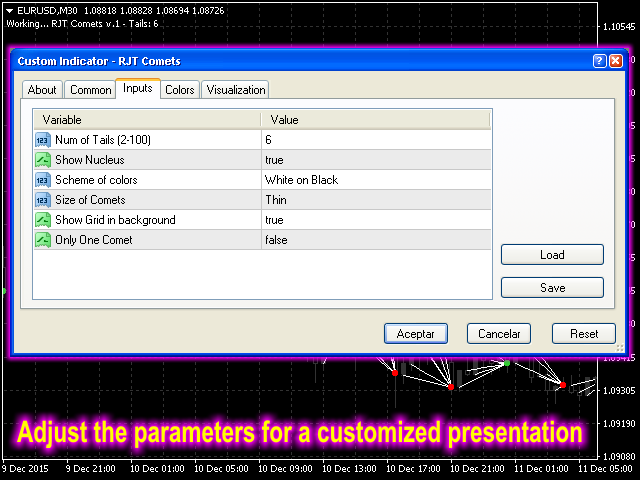
Task: Edit the Num of Tails value 6
Action: [x=376, y=140]
